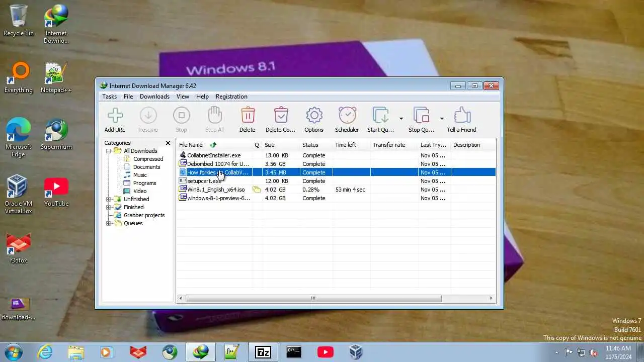Click the 0.28% status cell
This screenshot has height=362, width=644.
(311, 190)
